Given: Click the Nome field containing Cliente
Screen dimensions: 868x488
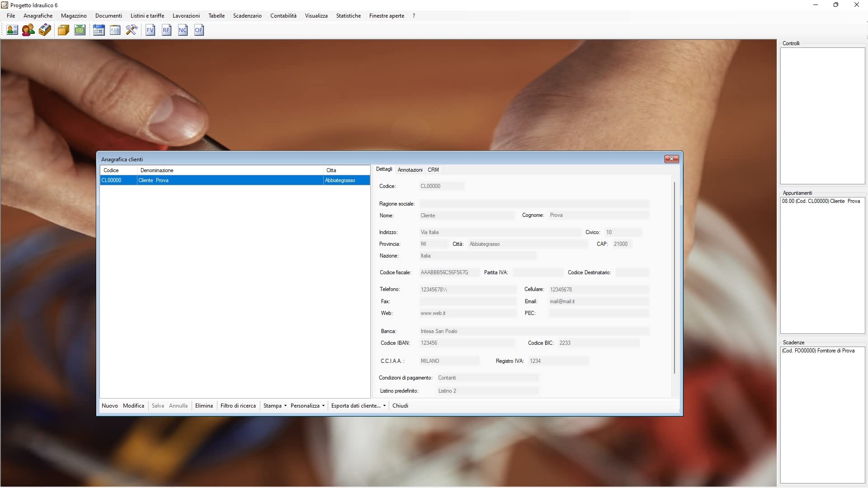Looking at the screenshot, I should pos(467,216).
